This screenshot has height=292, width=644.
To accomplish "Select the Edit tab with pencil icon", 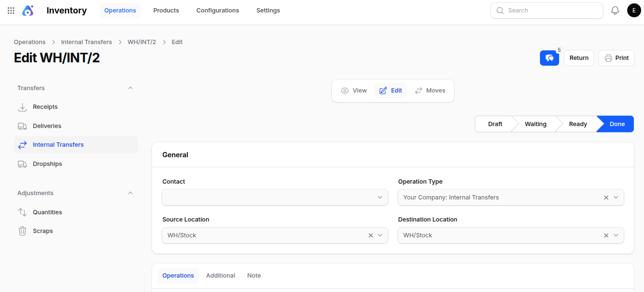I will pos(391,91).
